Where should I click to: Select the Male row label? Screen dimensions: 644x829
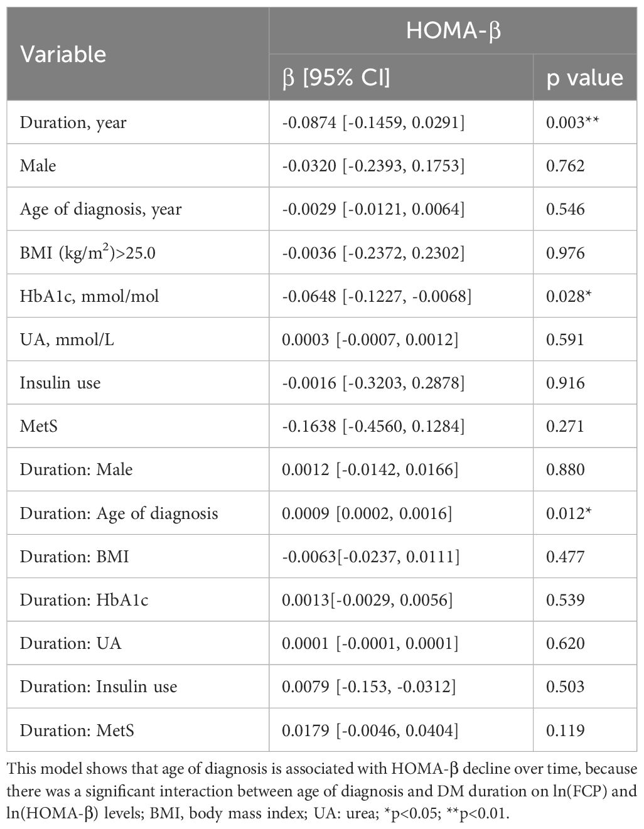(38, 166)
